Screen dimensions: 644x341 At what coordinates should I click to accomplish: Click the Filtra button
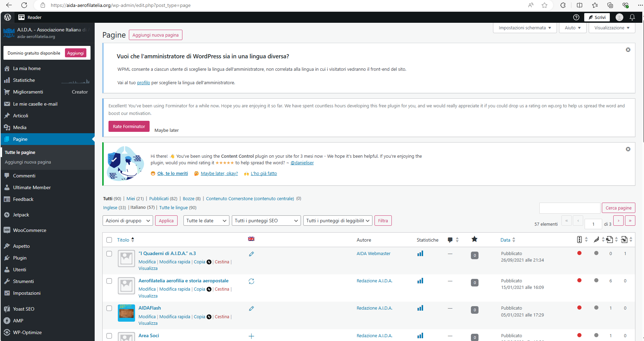coord(383,221)
